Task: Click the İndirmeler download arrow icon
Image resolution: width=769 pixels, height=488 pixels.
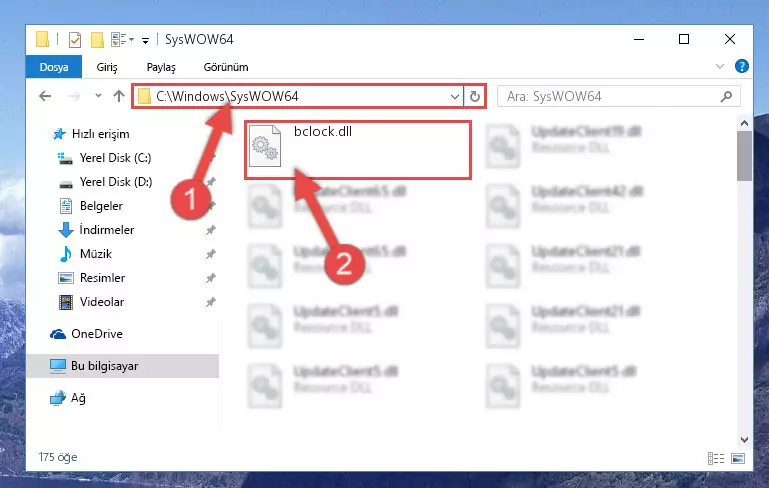Action: [x=66, y=230]
